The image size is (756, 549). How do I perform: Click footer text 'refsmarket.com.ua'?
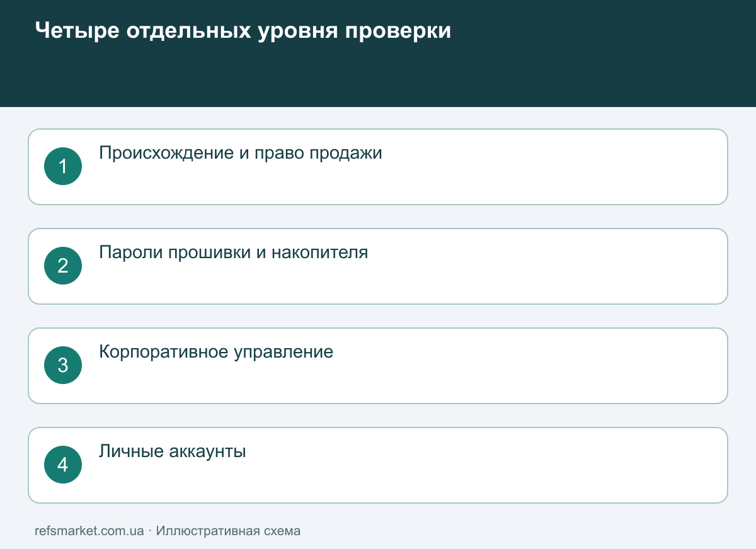(x=89, y=531)
